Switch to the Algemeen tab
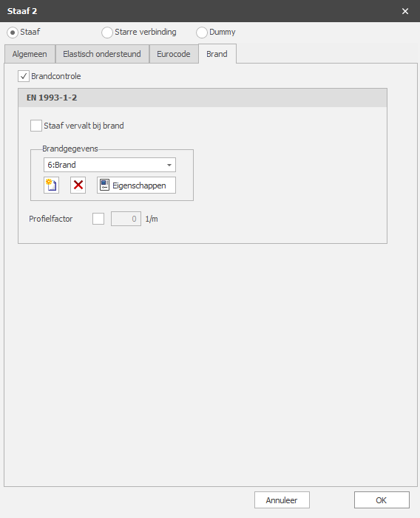The image size is (420, 518). point(30,54)
